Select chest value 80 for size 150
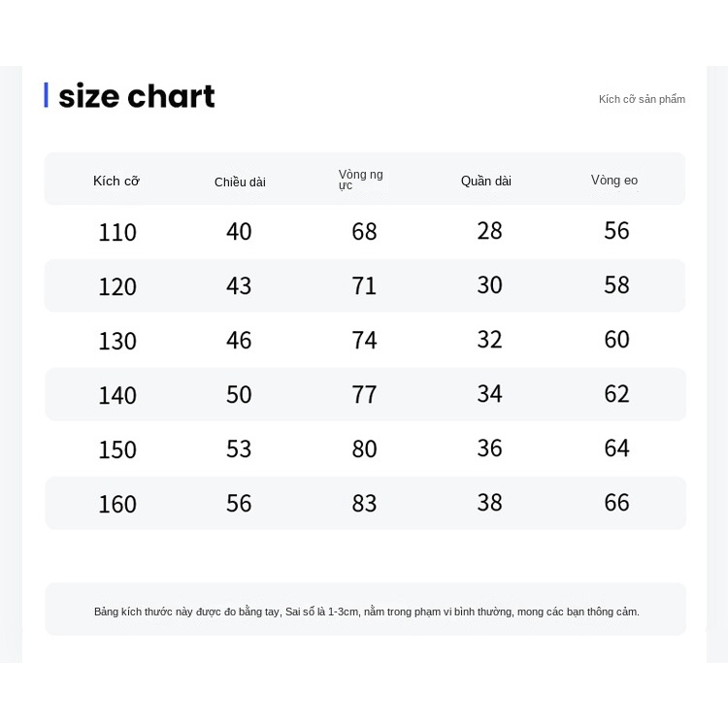Viewport: 728px width, 728px height. 364,448
